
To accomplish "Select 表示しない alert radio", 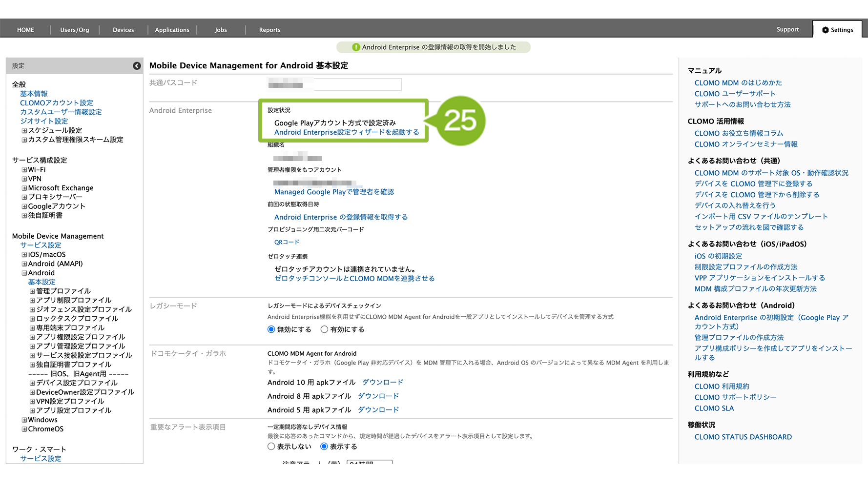I will 271,447.
